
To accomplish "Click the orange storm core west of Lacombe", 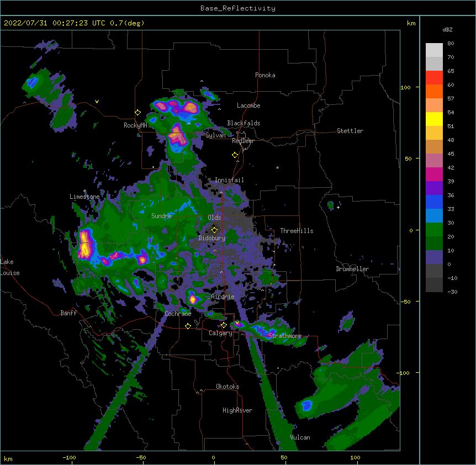I will (x=191, y=108).
